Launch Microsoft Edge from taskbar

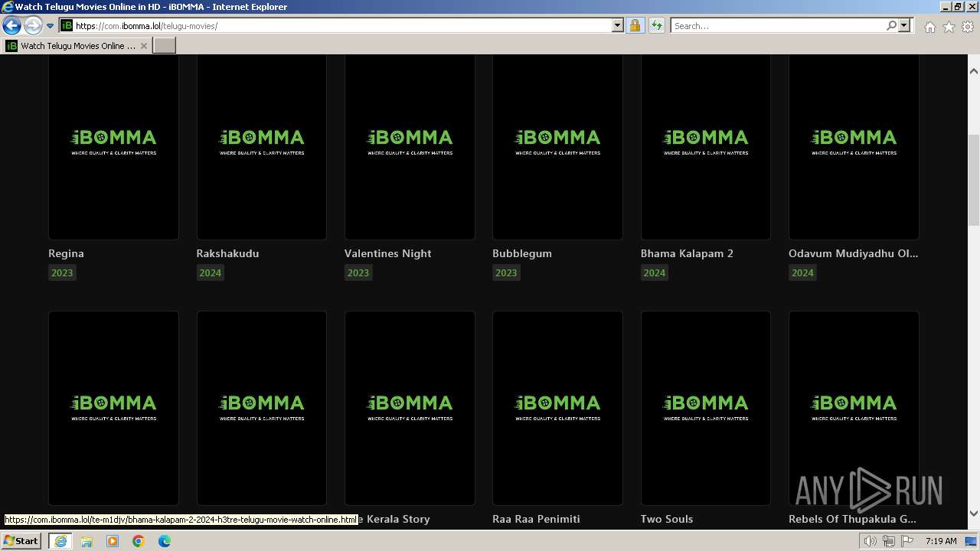[165, 541]
